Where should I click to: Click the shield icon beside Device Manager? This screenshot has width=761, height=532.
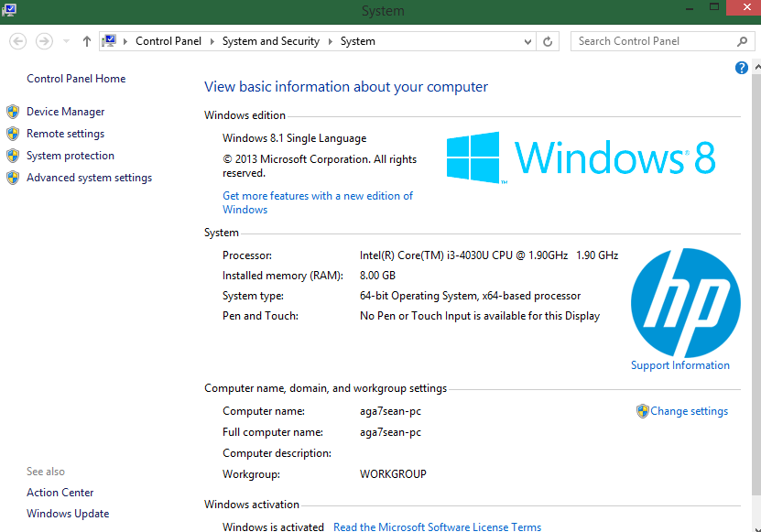pos(13,112)
